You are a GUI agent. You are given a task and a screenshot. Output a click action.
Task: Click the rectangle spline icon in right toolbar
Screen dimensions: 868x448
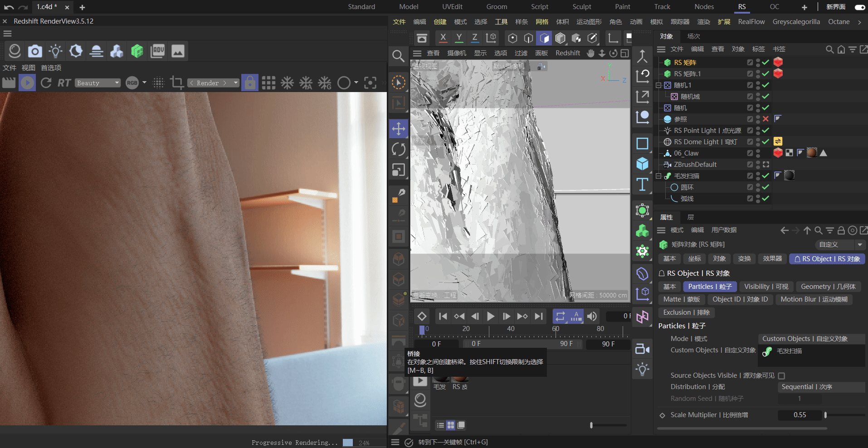642,144
